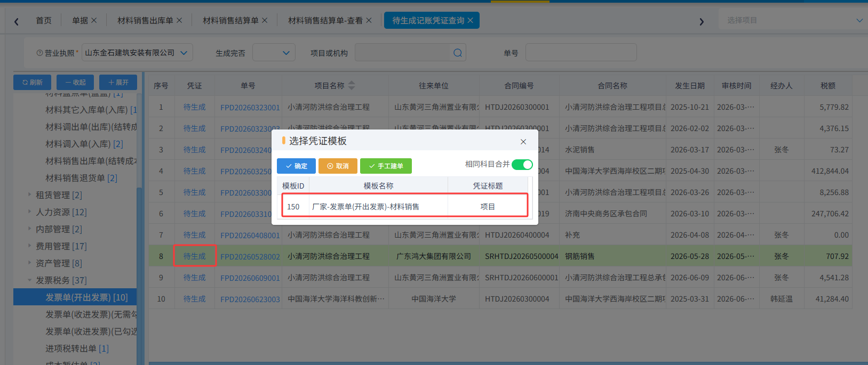Click the 税额 column header
This screenshot has width=868, height=365.
click(827, 85)
